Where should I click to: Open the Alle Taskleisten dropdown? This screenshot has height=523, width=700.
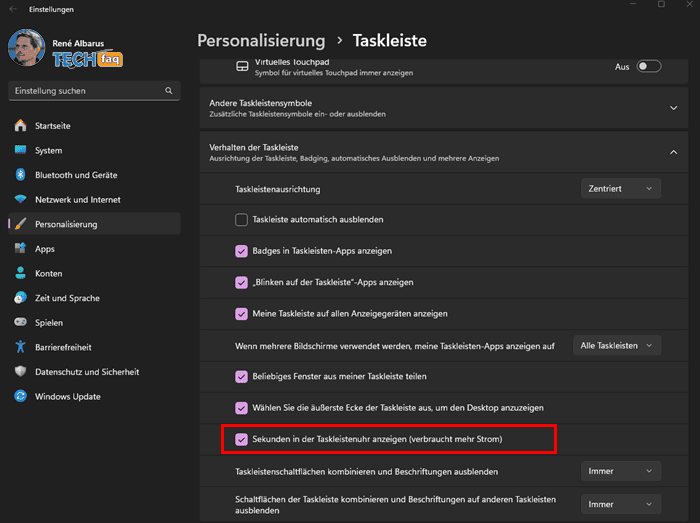(x=617, y=345)
